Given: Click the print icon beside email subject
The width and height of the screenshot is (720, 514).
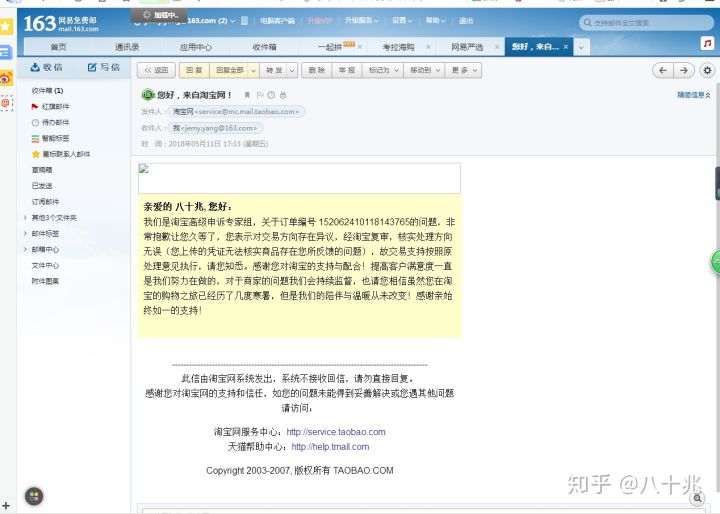Looking at the screenshot, I should pyautogui.click(x=283, y=95).
